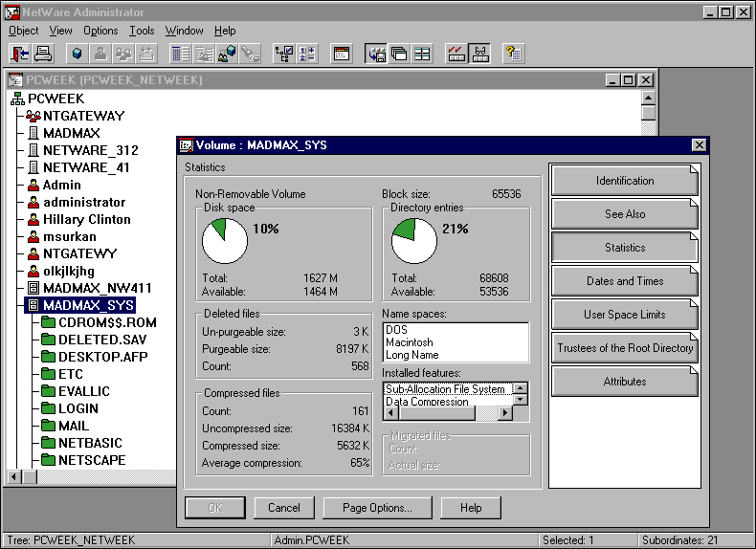Click the browser window toolbar icon

click(x=342, y=54)
